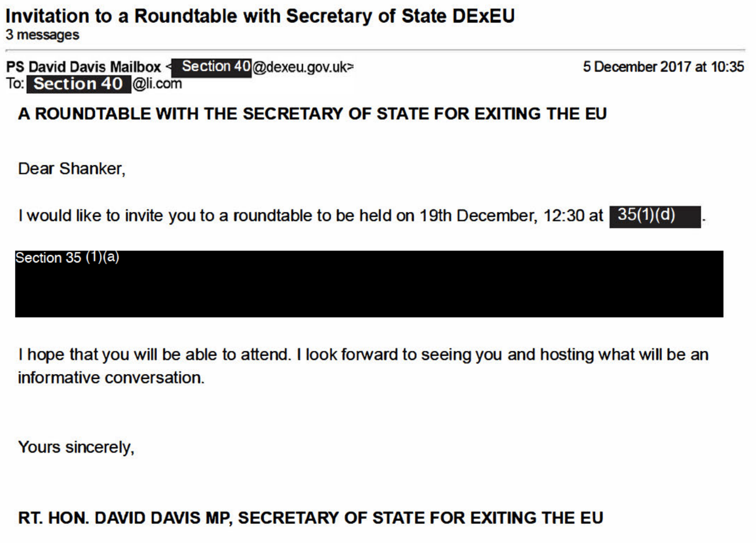Click the greeting "Dear Shanker,"
Viewport: 756px width, 543px height.
71,168
